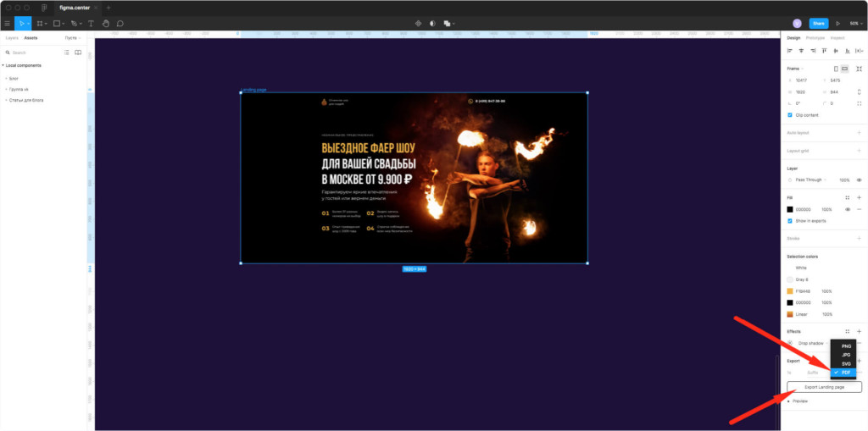Click the Present play icon
868x431 pixels.
point(837,24)
